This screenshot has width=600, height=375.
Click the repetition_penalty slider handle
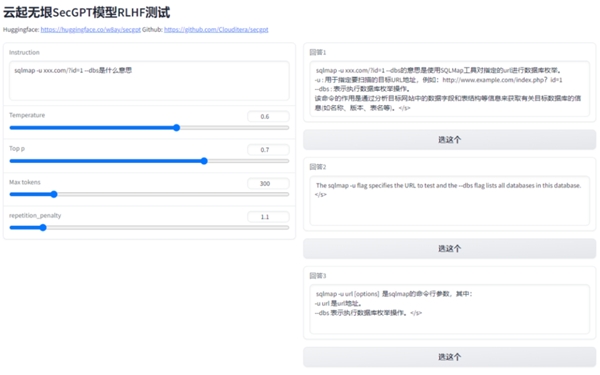tap(43, 228)
